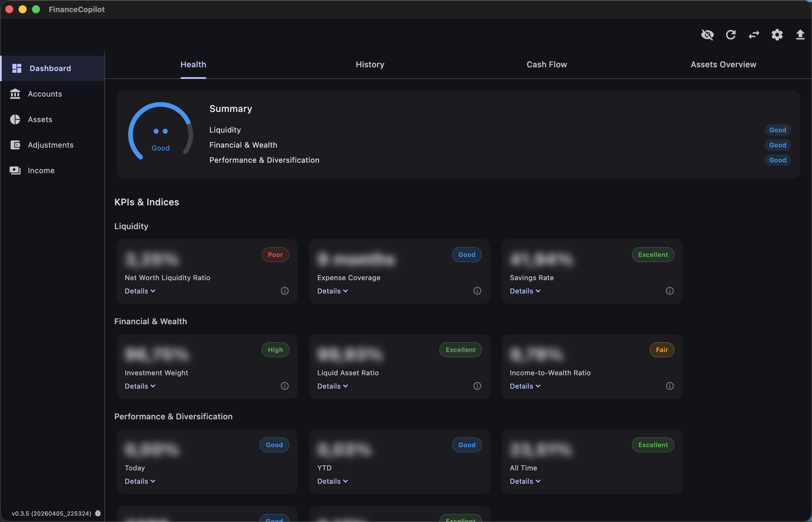This screenshot has width=812, height=522.
Task: Toggle hide-values eye icon in toolbar
Action: pos(707,35)
